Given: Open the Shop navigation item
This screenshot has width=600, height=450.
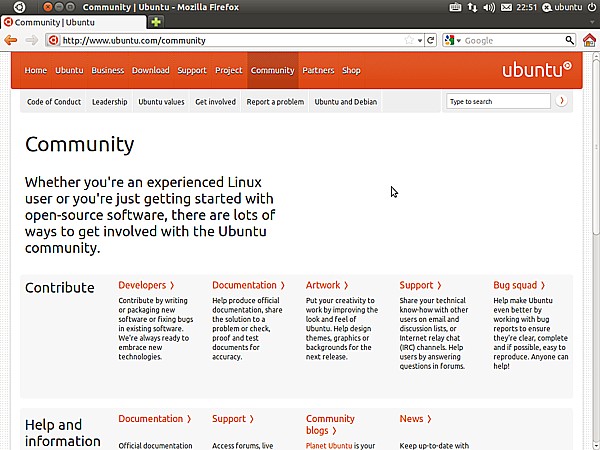Looking at the screenshot, I should [351, 70].
